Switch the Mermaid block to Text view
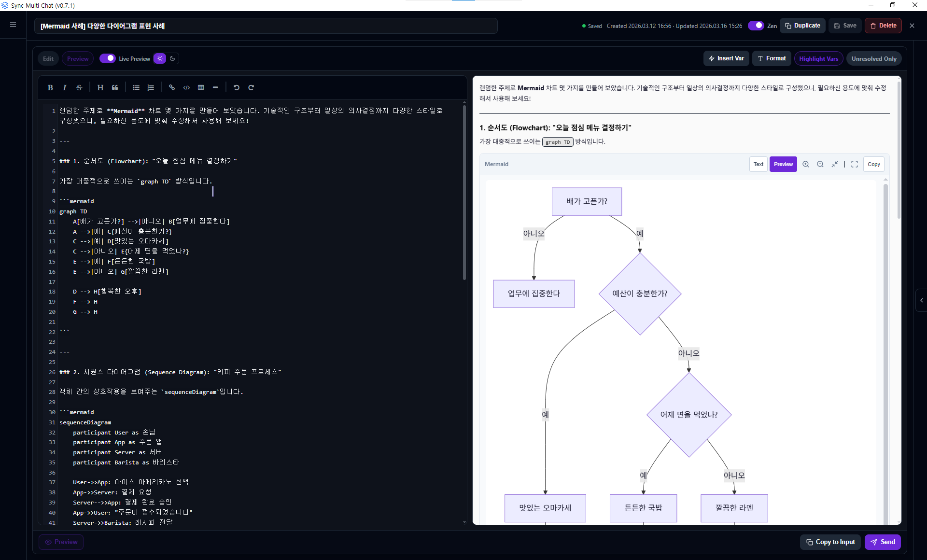The height and width of the screenshot is (560, 927). [758, 164]
